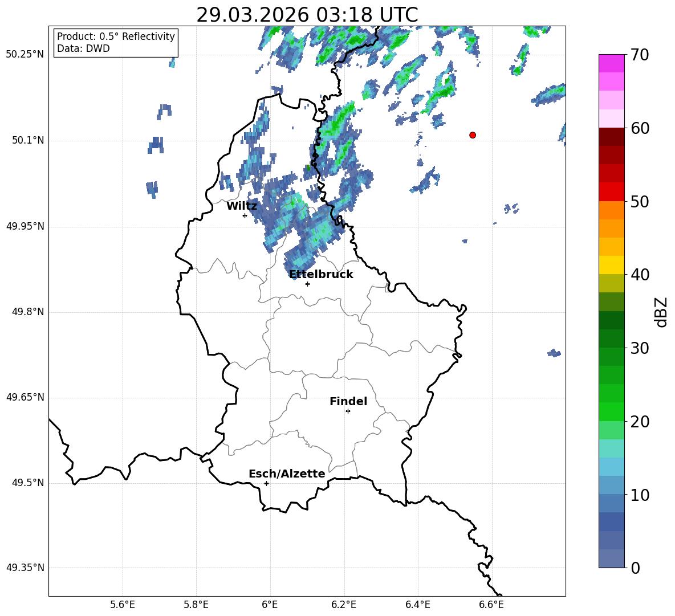Click the Ettelbruck city label
Image resolution: width=675 pixels, height=616 pixels.
(x=321, y=275)
